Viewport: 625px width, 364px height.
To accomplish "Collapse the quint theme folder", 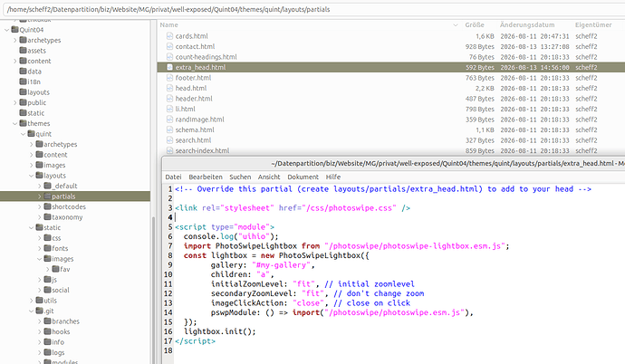I will click(24, 134).
